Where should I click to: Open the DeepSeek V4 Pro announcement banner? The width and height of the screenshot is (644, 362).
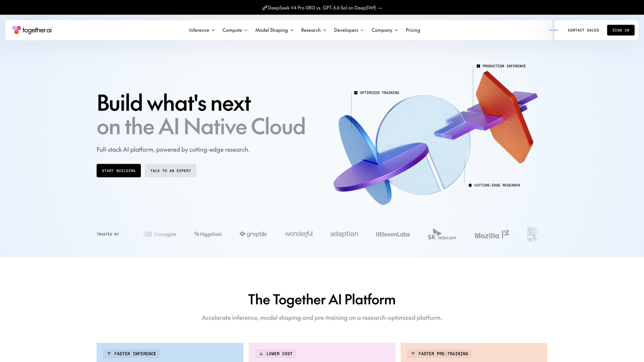coord(322,8)
